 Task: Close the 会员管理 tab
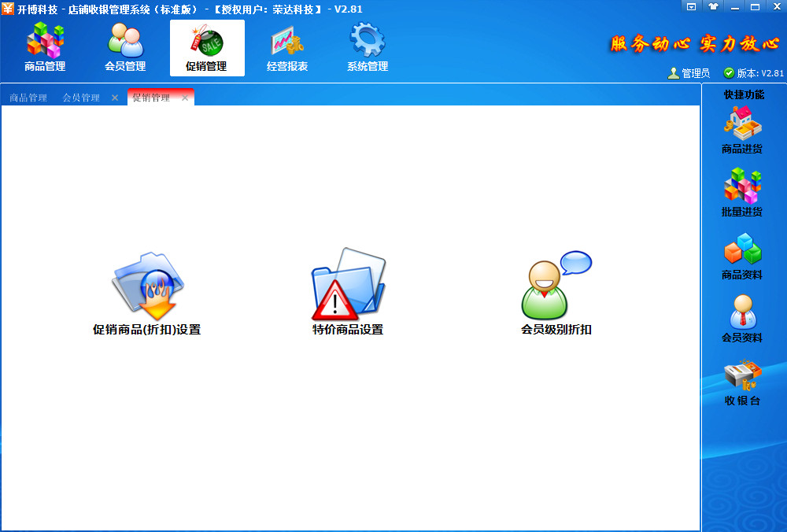(x=115, y=98)
